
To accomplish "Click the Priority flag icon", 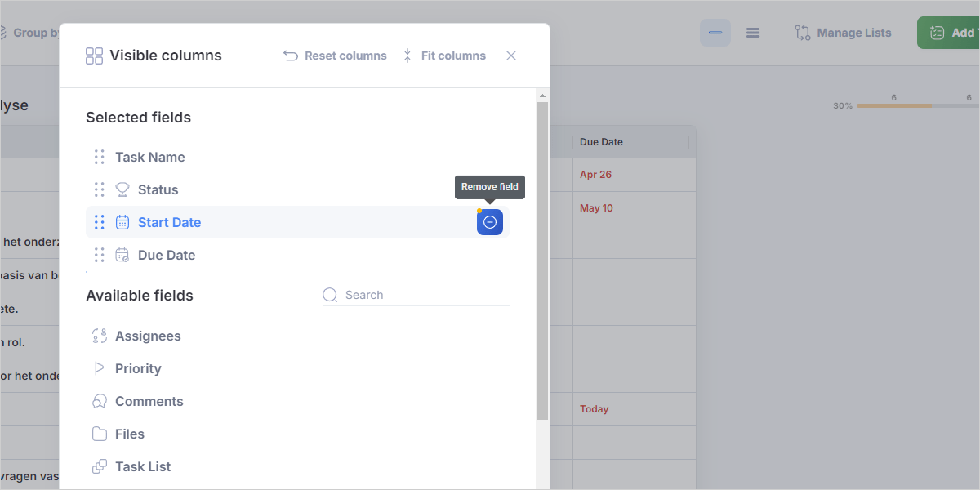I will [x=100, y=368].
